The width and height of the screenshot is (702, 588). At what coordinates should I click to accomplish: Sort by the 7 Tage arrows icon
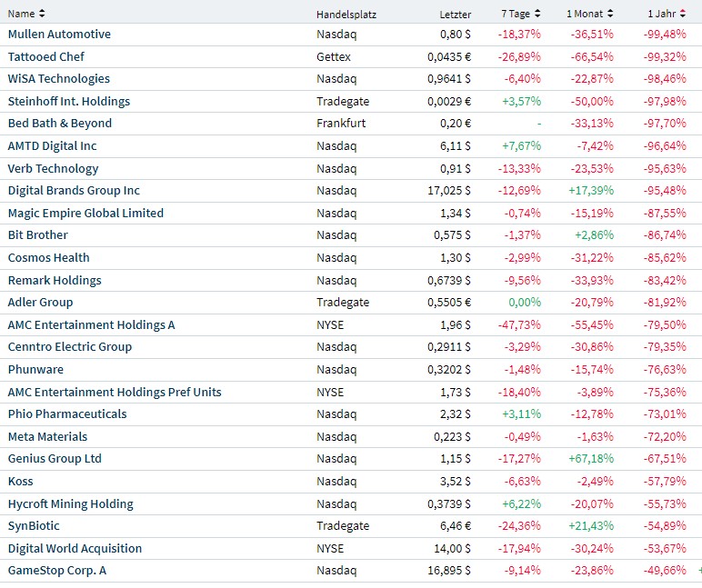click(537, 14)
